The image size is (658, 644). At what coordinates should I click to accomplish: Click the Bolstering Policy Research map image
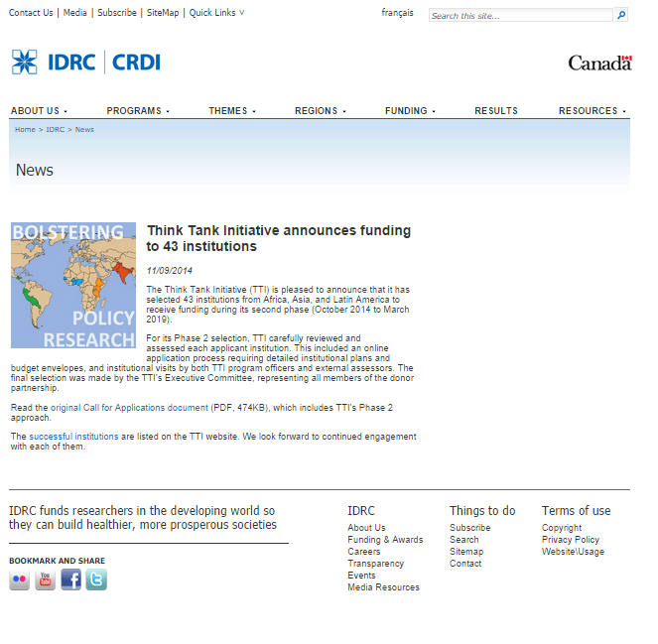point(73,286)
